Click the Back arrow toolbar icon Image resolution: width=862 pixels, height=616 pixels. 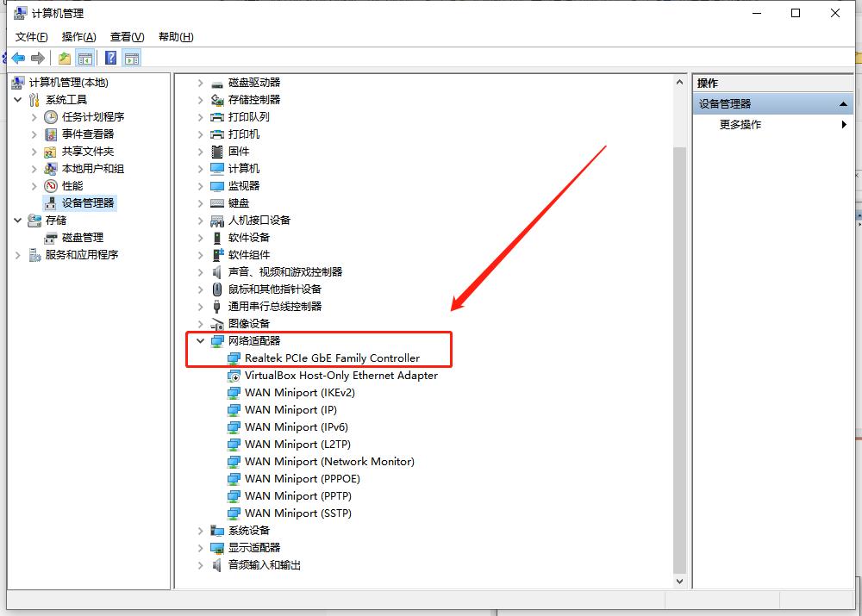coord(18,58)
